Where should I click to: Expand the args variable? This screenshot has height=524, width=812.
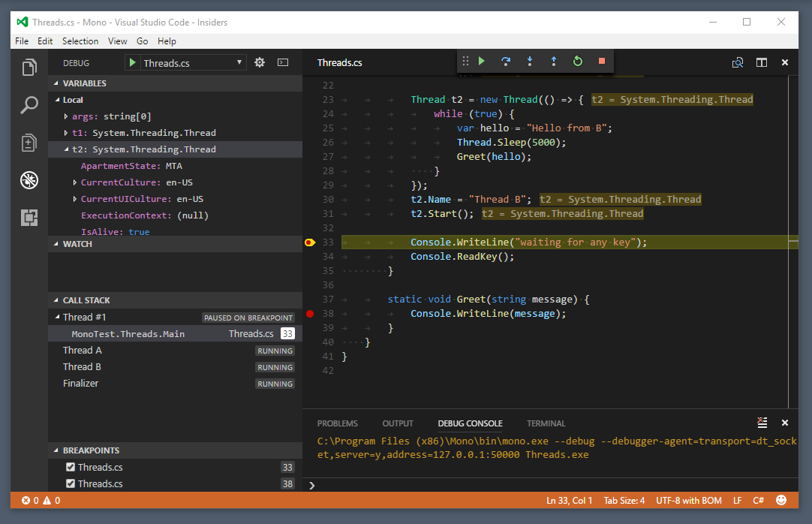pos(66,116)
